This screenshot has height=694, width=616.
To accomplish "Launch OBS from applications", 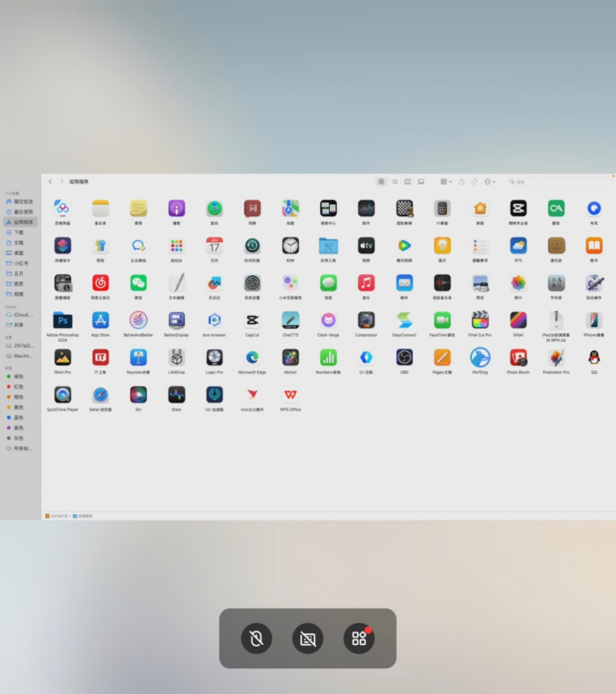I will 404,357.
